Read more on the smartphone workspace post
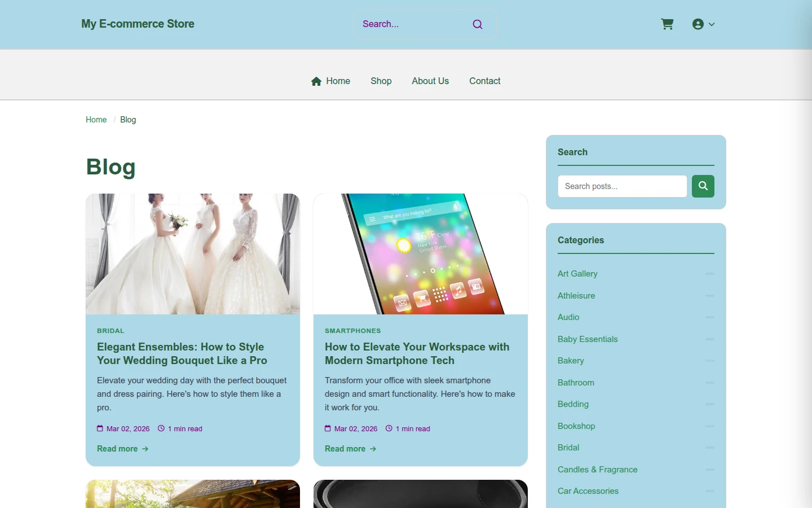The height and width of the screenshot is (508, 812). pos(350,449)
